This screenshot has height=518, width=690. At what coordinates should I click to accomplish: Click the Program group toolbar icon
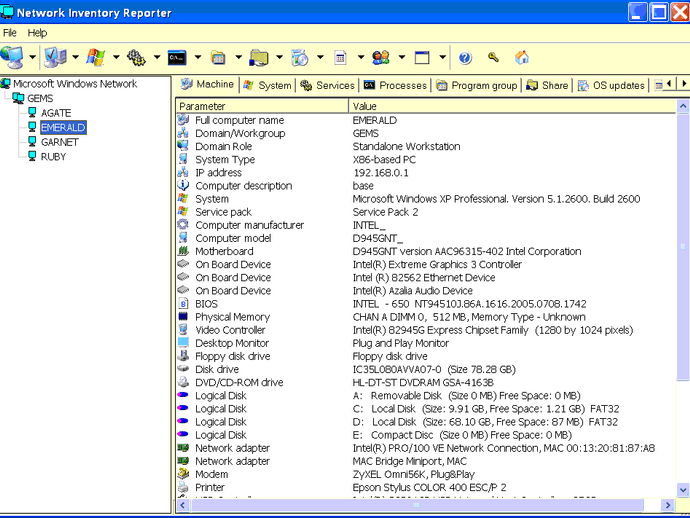[x=218, y=57]
